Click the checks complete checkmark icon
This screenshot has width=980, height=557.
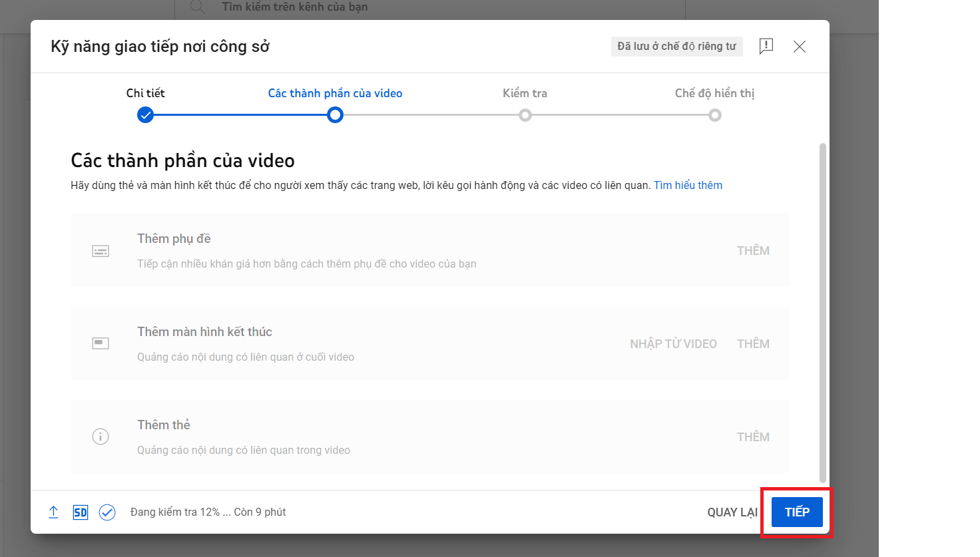(107, 512)
